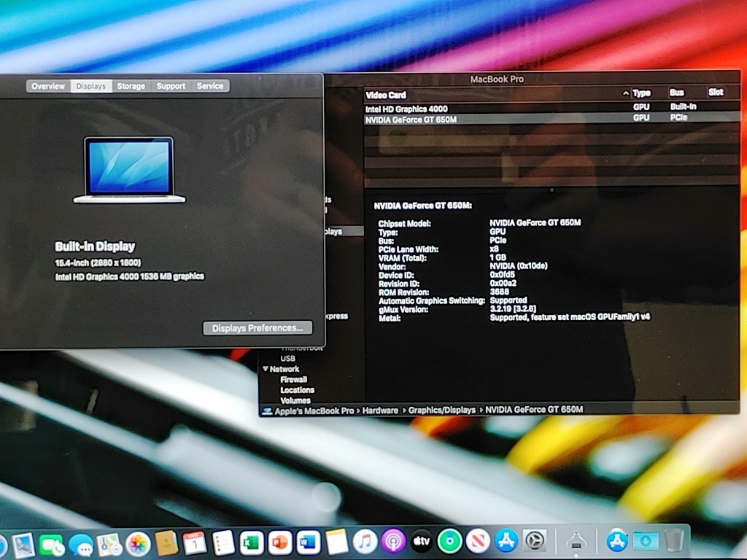
Task: Click the Automatic Graphics Switching value Supported
Action: tap(508, 300)
